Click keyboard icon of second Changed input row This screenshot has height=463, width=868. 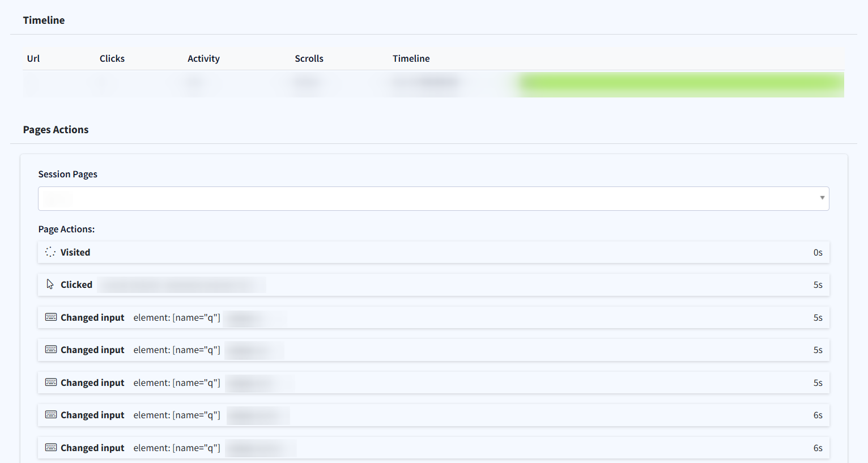(x=51, y=350)
